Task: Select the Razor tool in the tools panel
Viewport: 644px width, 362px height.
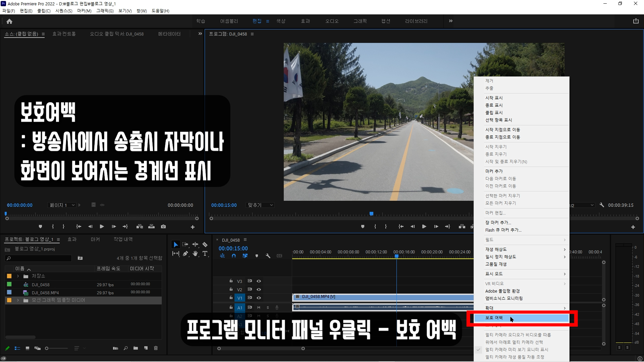Action: [205, 245]
